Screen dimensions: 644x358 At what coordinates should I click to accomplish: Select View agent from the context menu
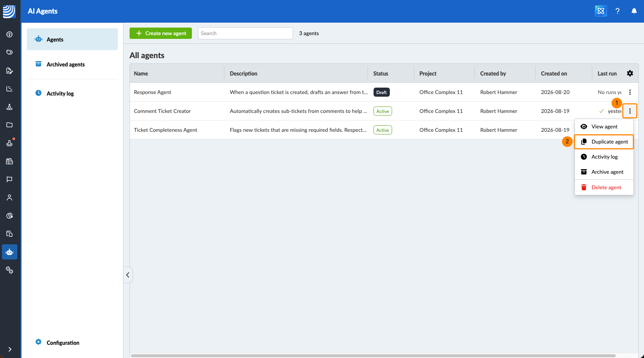(604, 127)
